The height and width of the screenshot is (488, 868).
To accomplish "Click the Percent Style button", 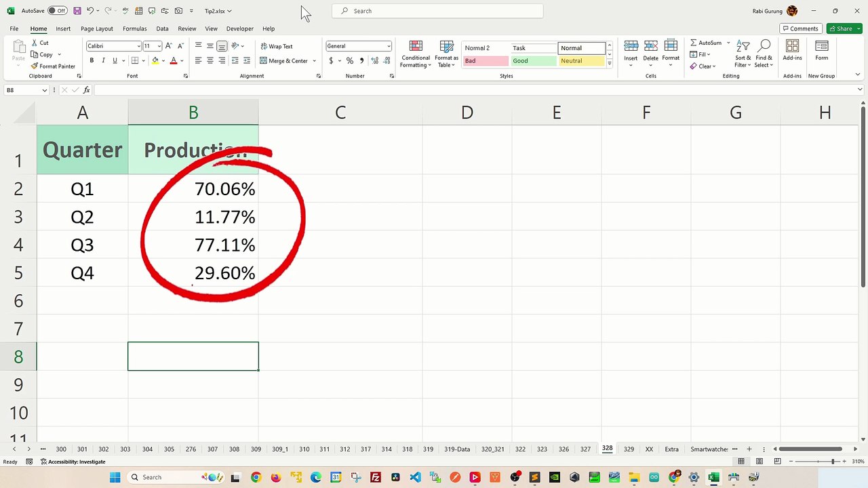I will 350,60.
